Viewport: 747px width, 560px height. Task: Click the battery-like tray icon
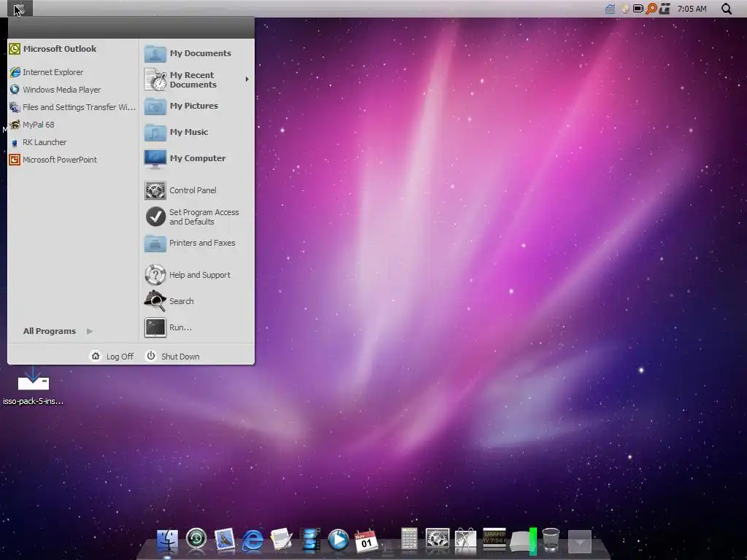tap(638, 9)
